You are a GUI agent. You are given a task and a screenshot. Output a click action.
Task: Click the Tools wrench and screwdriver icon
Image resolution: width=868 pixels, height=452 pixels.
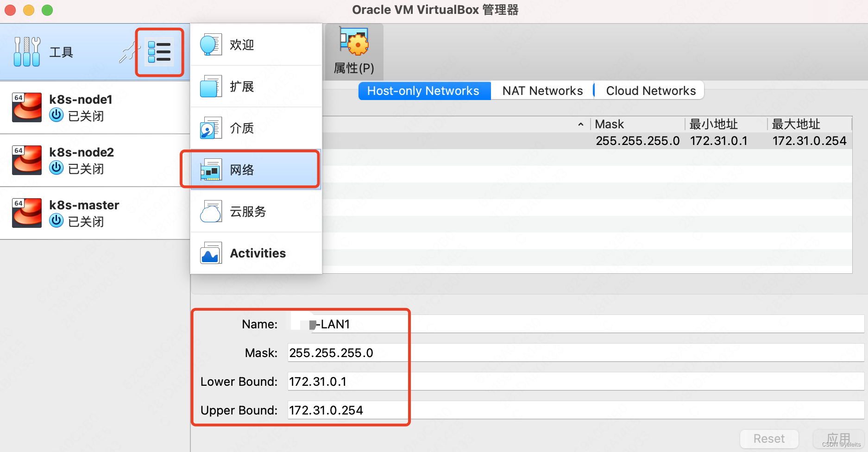pos(27,52)
